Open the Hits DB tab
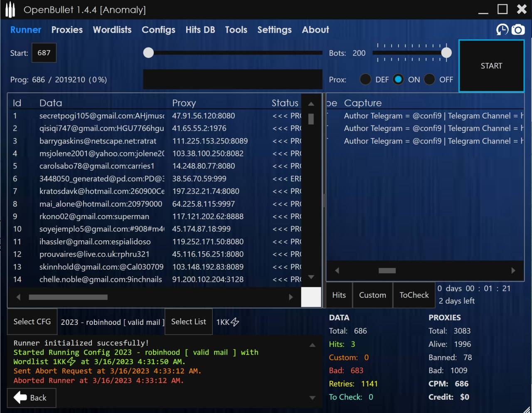This screenshot has width=532, height=413. 200,30
